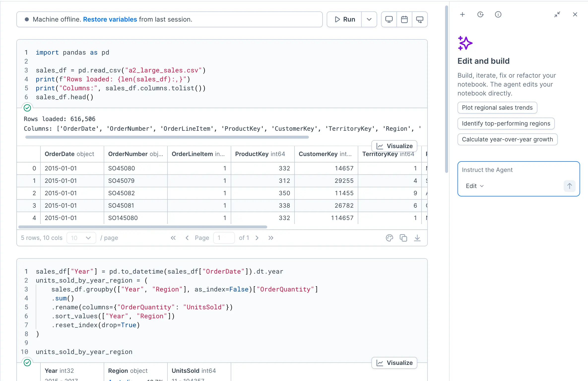Click the ProductKey column header
Screen dimensions: 588x381
[x=262, y=154]
